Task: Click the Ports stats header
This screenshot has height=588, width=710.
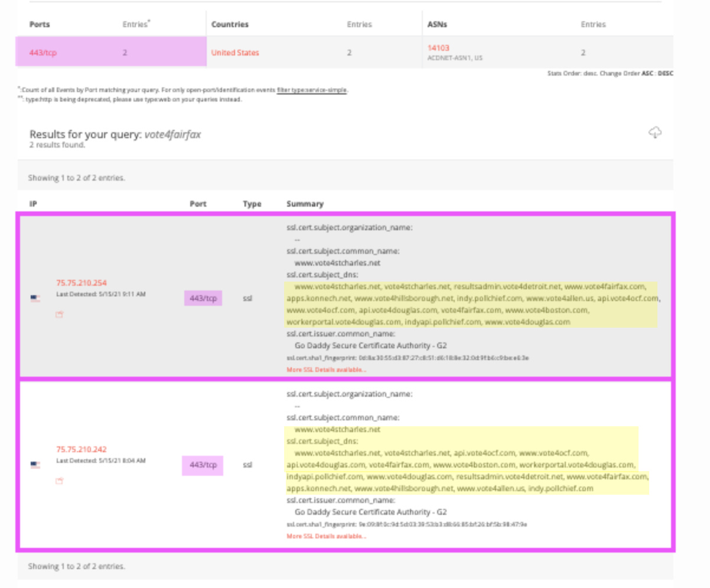Action: coord(40,24)
